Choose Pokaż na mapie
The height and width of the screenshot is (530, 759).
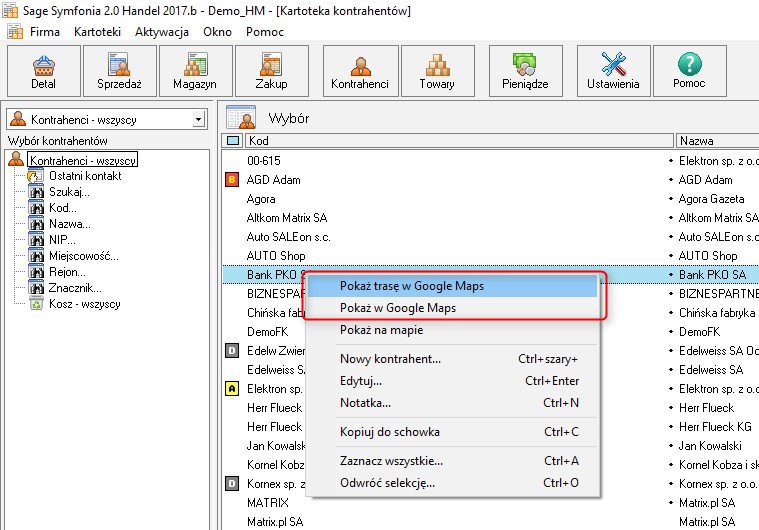453,330
